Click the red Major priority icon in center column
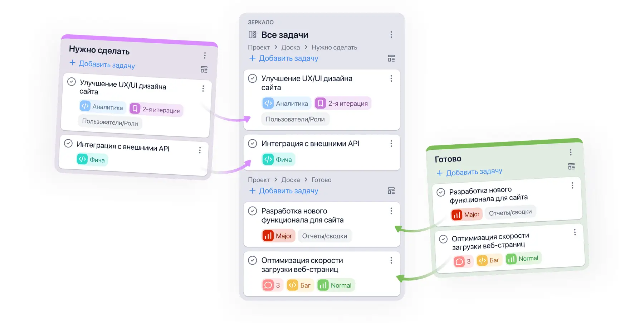 point(268,236)
